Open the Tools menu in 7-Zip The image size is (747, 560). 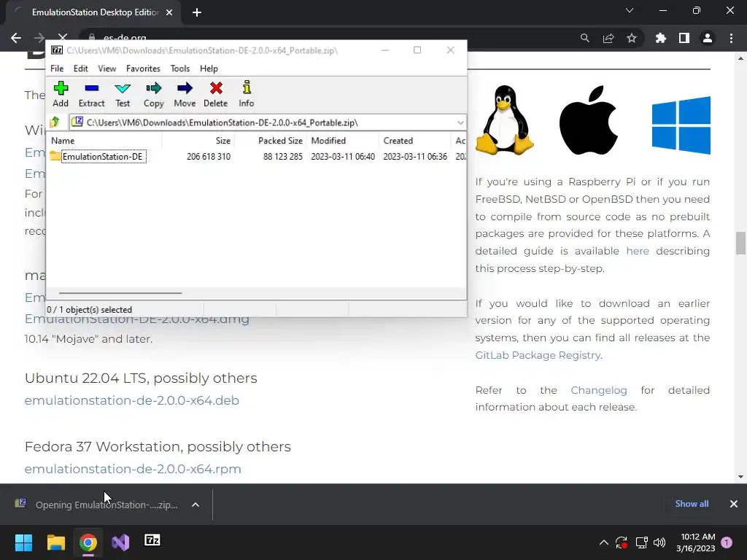pyautogui.click(x=180, y=69)
